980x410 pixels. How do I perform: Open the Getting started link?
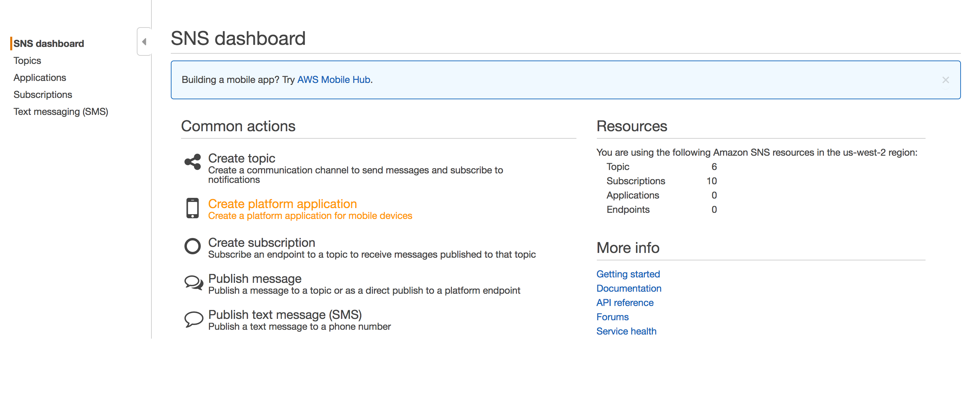pos(628,274)
